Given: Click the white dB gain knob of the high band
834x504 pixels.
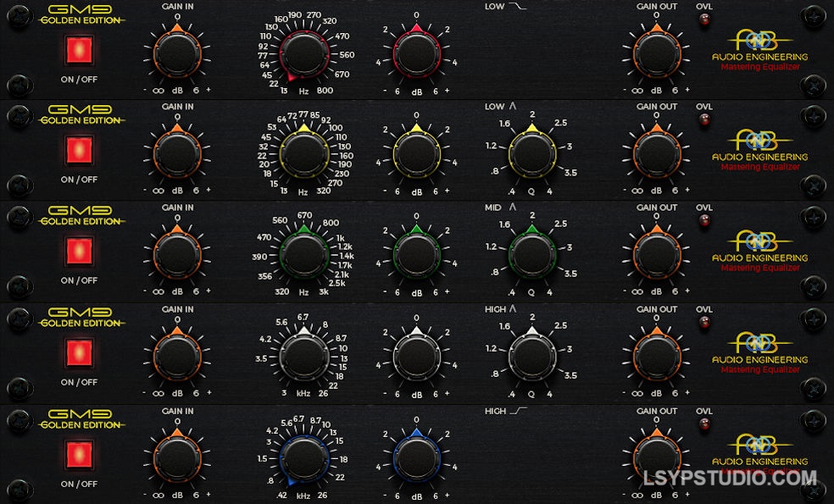Looking at the screenshot, I should 416,357.
